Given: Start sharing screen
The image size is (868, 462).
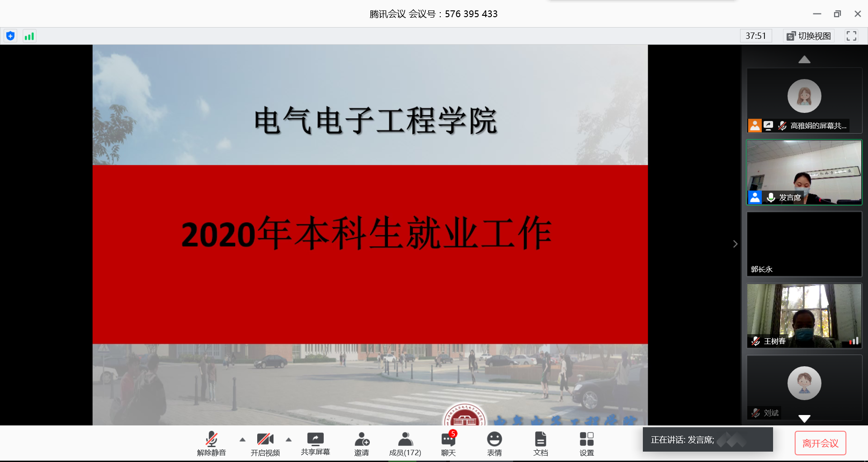Looking at the screenshot, I should tap(316, 443).
